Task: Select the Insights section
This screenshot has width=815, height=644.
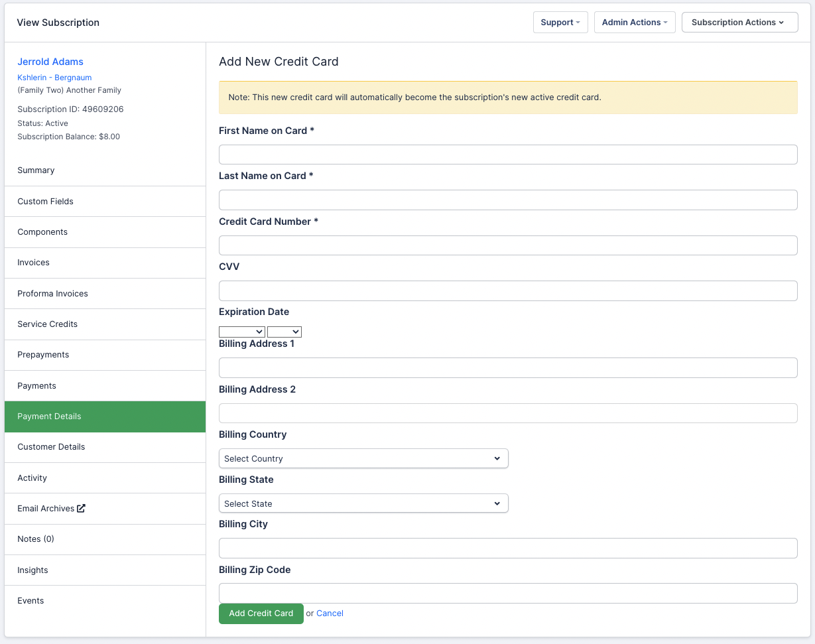Action: click(x=32, y=570)
